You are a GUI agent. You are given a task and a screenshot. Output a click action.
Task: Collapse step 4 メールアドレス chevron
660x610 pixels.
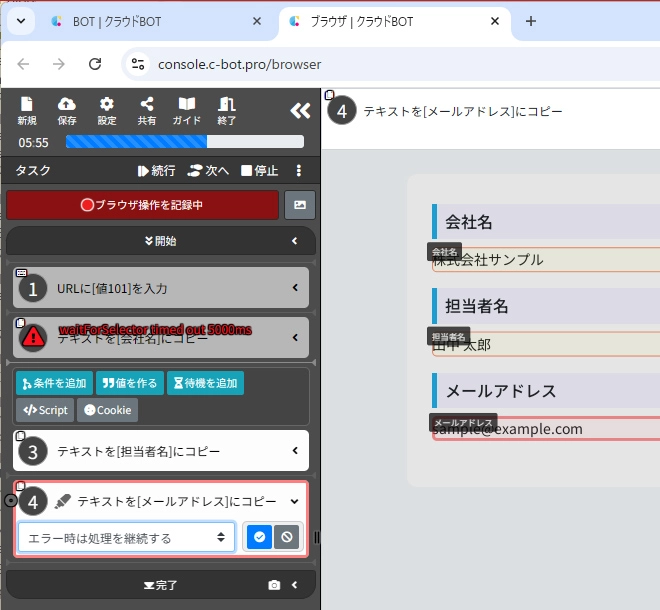pyautogui.click(x=295, y=501)
